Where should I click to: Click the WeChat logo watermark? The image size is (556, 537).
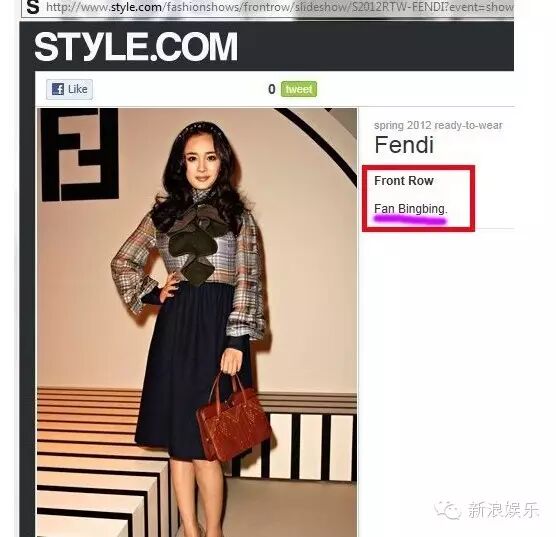click(447, 510)
